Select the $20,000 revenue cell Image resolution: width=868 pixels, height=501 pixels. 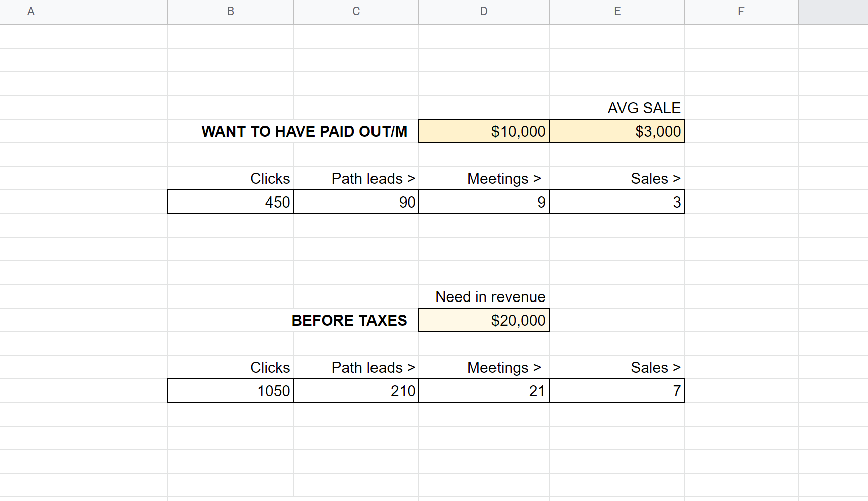(x=484, y=320)
